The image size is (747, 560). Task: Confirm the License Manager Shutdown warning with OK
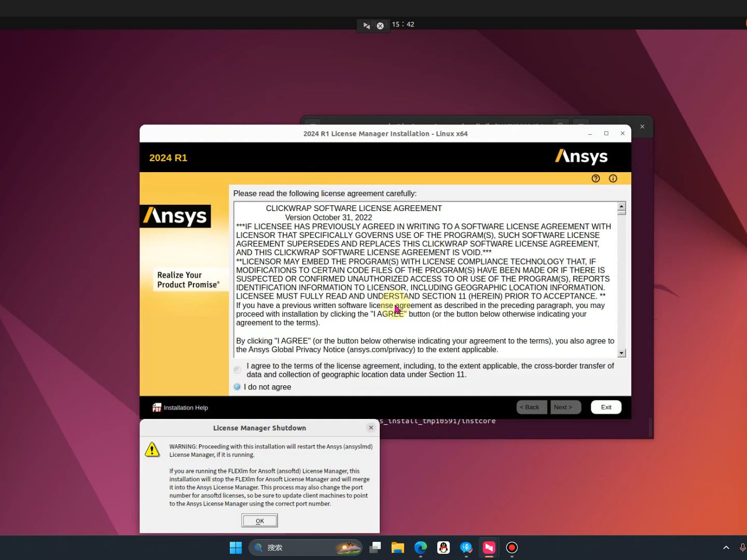259,521
